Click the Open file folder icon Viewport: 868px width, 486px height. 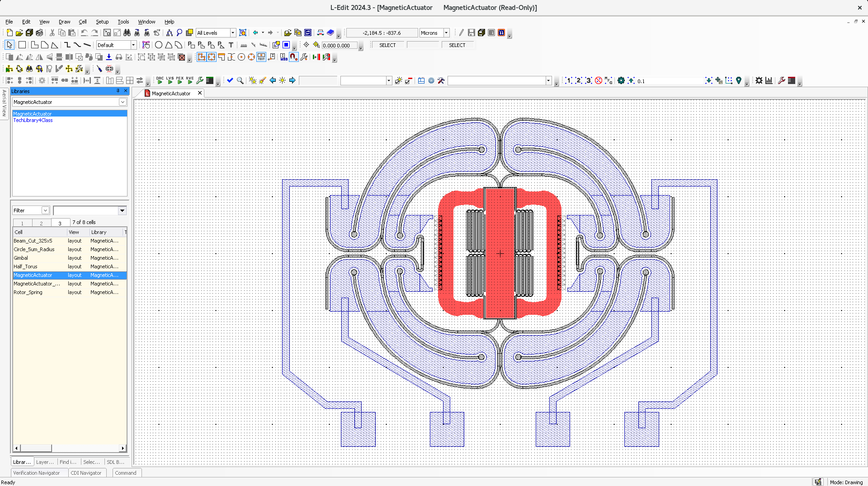click(x=19, y=33)
